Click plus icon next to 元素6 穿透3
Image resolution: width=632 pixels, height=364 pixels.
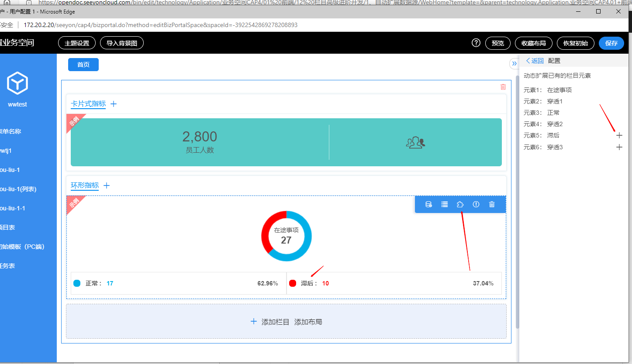tap(619, 147)
